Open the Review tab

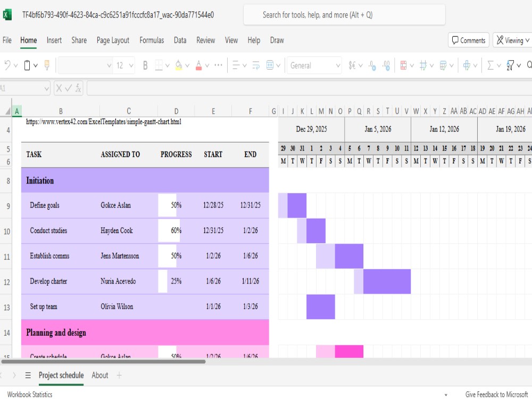pyautogui.click(x=205, y=40)
